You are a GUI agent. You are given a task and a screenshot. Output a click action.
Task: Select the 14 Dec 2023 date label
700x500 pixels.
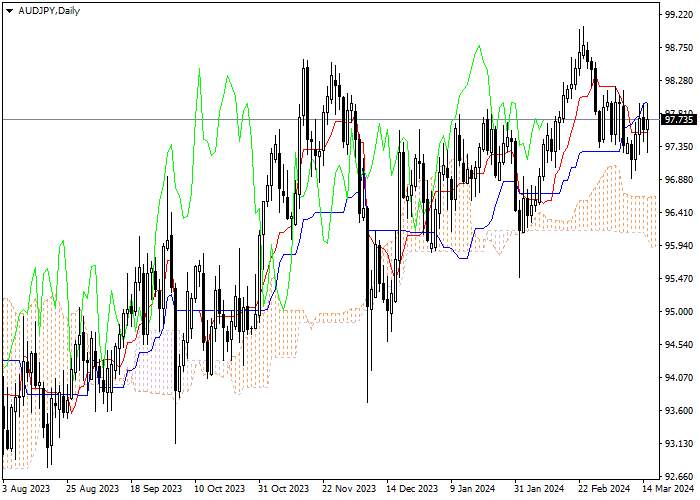[412, 488]
